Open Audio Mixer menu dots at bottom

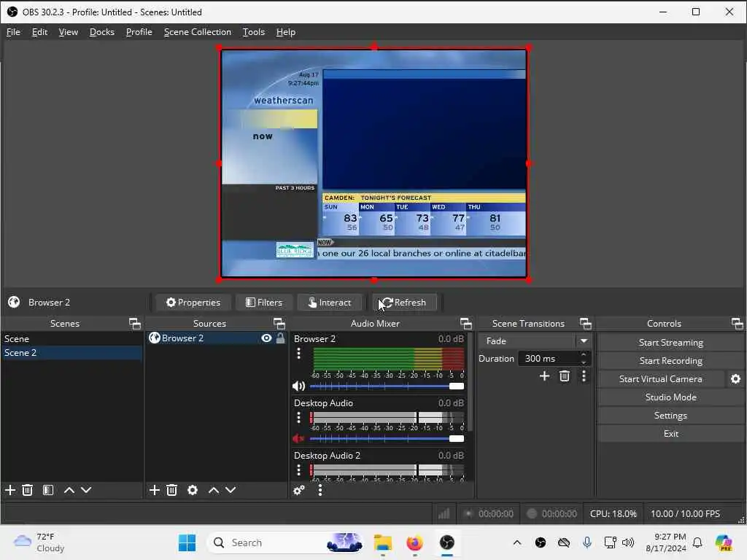tap(320, 490)
